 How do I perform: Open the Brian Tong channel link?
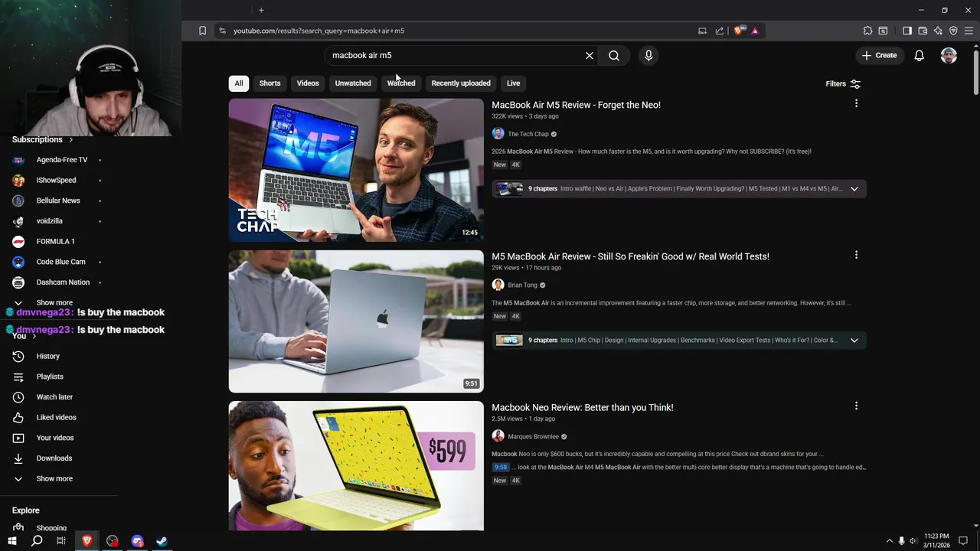523,285
